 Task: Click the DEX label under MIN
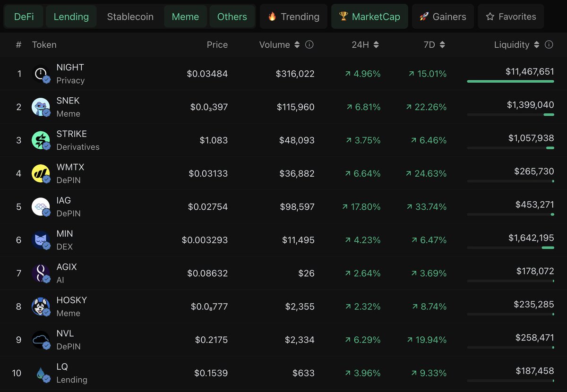tap(65, 247)
